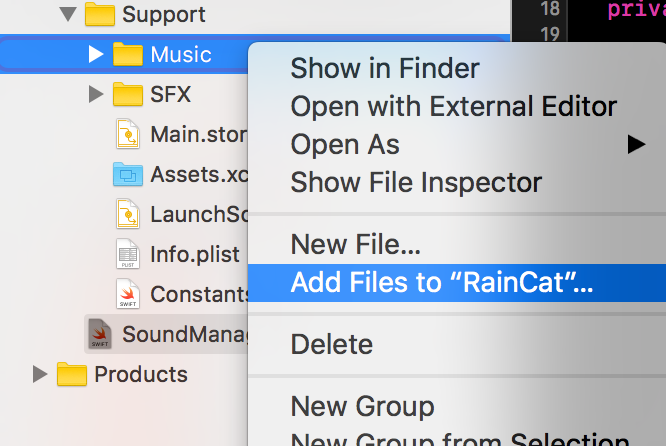
Task: Expand the Products group disclosure triangle
Action: (40, 374)
